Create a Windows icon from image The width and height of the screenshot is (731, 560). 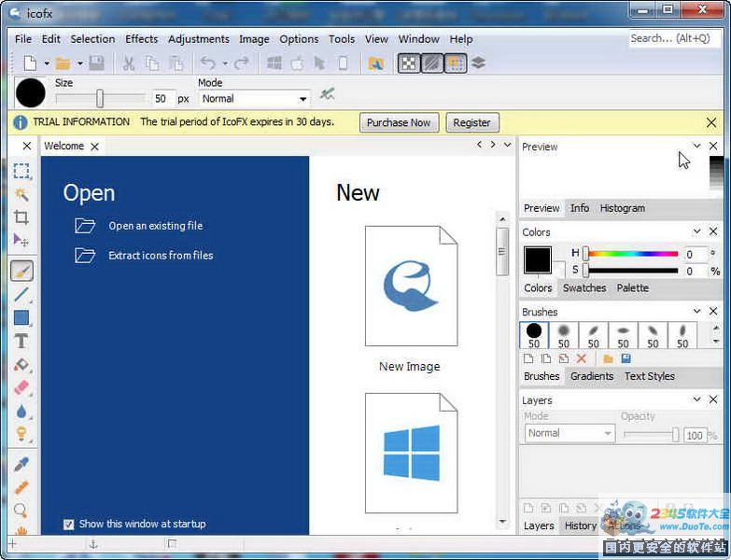click(x=274, y=63)
